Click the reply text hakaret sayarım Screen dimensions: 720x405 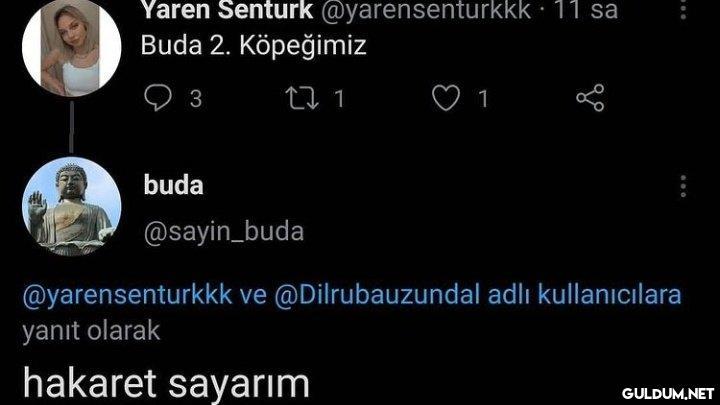coord(166,383)
